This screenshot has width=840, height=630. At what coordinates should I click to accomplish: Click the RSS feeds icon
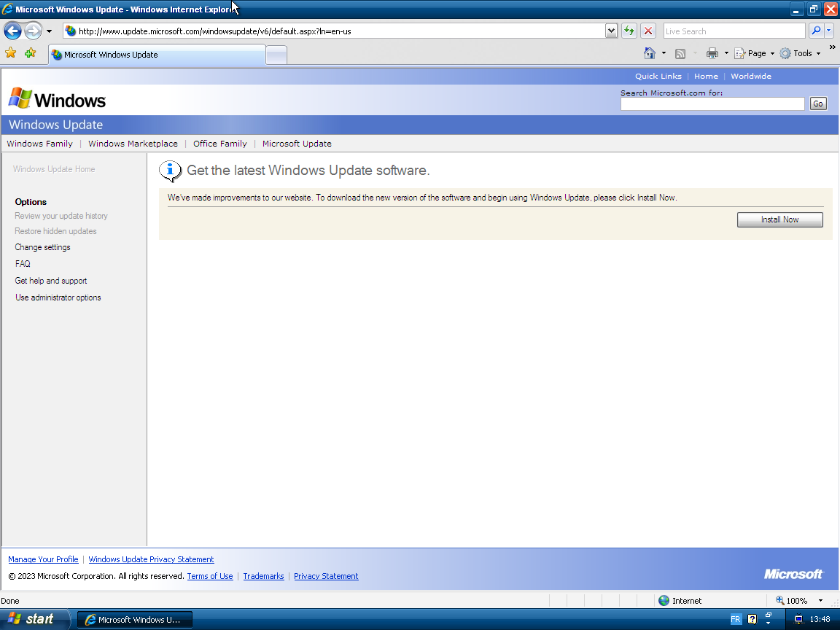680,53
